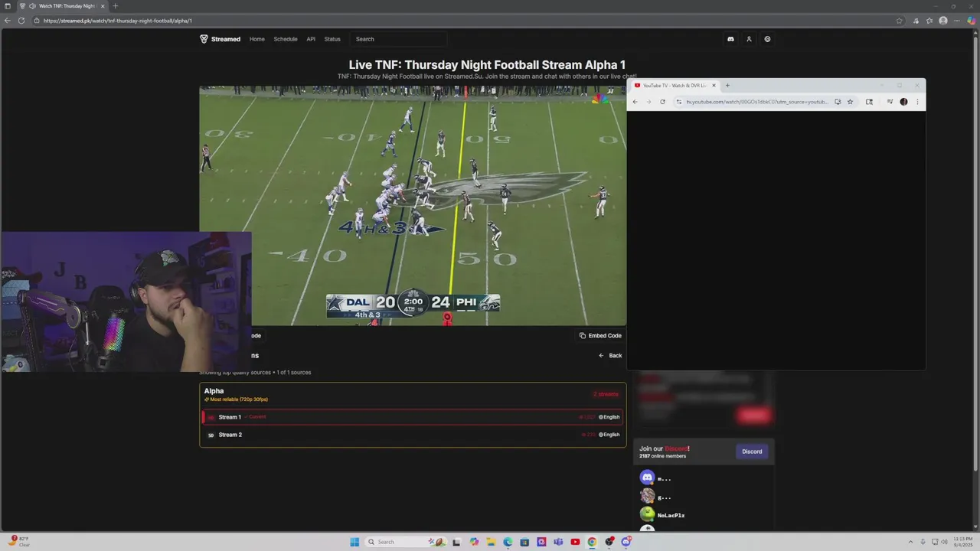This screenshot has width=980, height=551.
Task: Open main browser profile avatar
Action: [943, 21]
